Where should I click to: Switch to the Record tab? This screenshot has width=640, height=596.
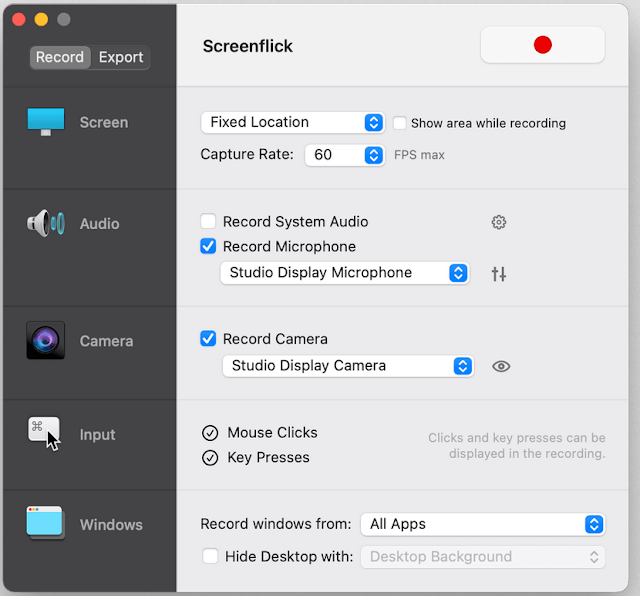60,57
